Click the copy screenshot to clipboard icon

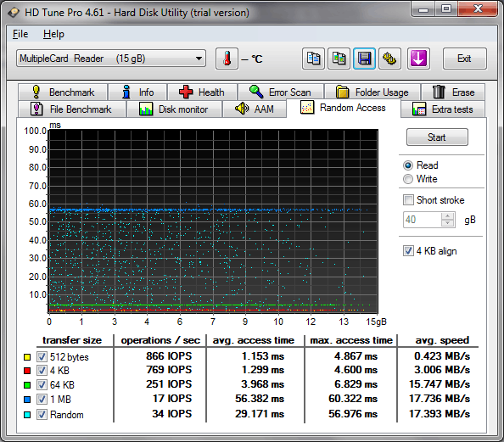[339, 59]
